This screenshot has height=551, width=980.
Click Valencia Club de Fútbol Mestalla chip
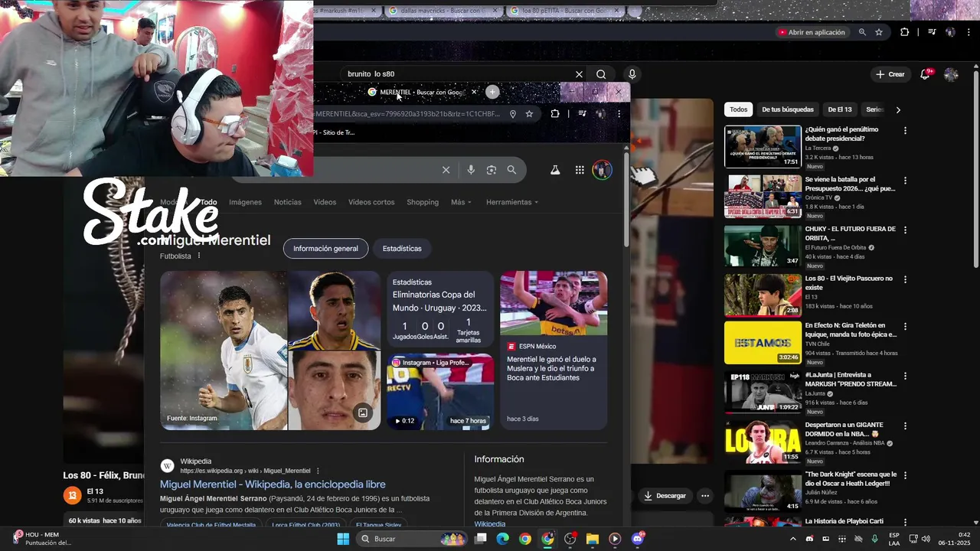click(x=211, y=525)
